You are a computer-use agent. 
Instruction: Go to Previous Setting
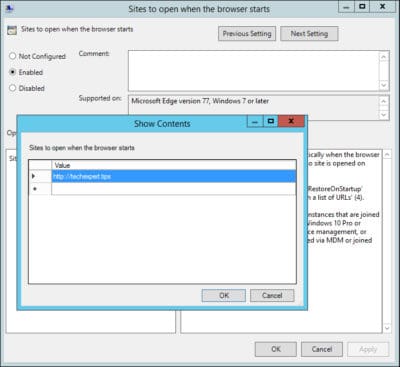point(247,34)
